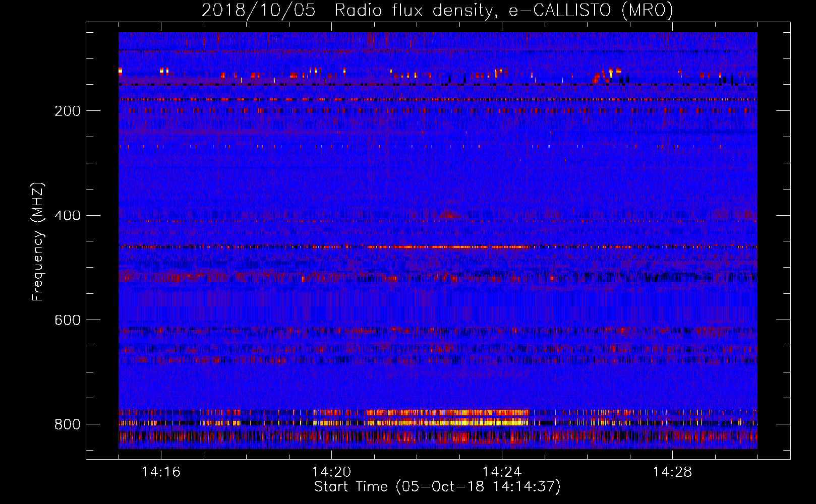Viewport: 816px width, 504px height.
Task: Click the 600 MHz frequency tick label
Action: (67, 320)
